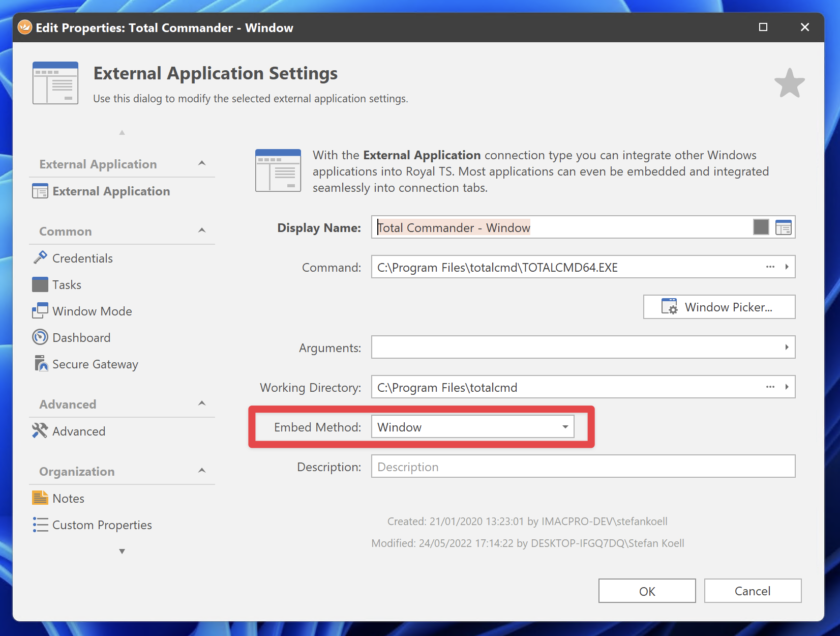Image resolution: width=840 pixels, height=636 pixels.
Task: Click into the Description field
Action: point(583,467)
